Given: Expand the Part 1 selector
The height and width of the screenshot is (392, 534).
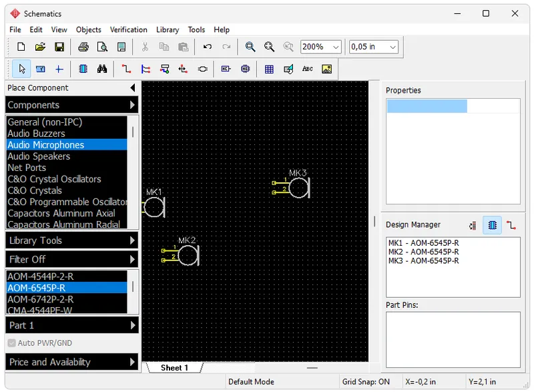Looking at the screenshot, I should (72, 325).
